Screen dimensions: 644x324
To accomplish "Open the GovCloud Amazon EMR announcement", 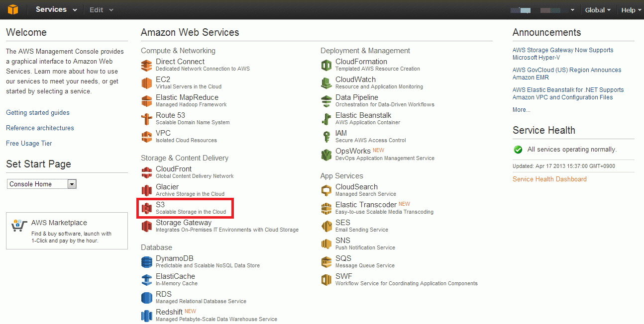I will (567, 74).
